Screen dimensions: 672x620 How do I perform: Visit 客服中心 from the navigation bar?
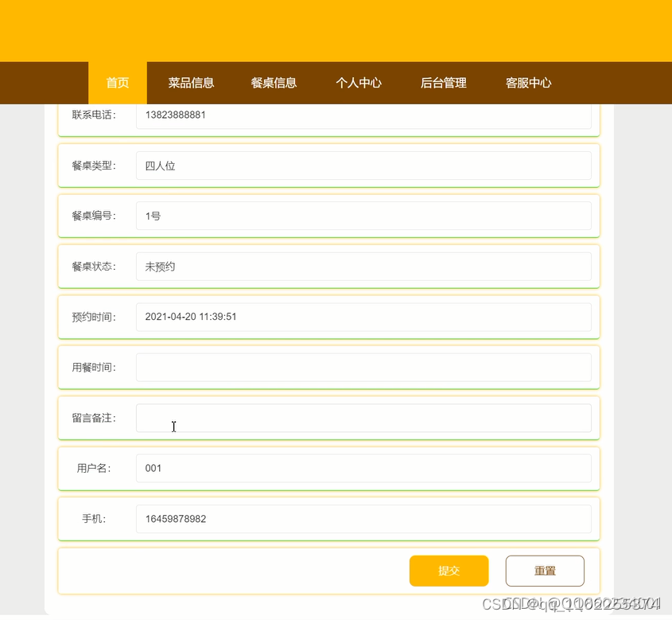pyautogui.click(x=528, y=83)
